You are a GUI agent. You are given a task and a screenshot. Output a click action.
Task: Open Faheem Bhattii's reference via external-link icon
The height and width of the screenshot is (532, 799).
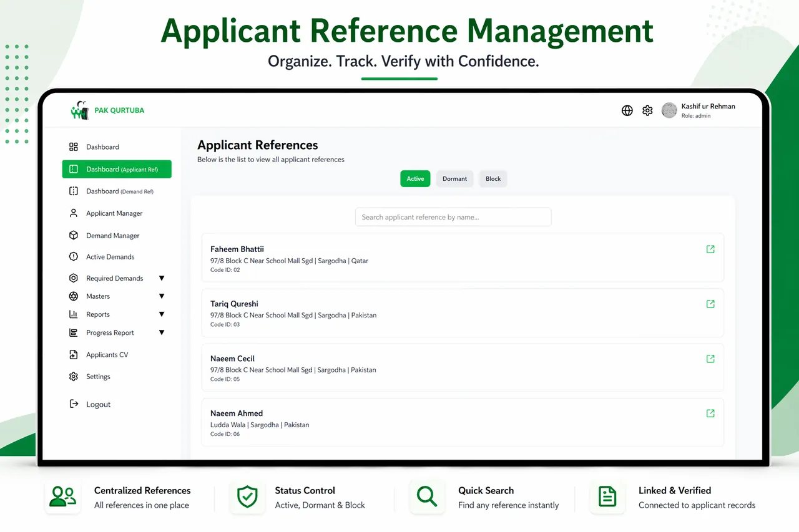710,249
